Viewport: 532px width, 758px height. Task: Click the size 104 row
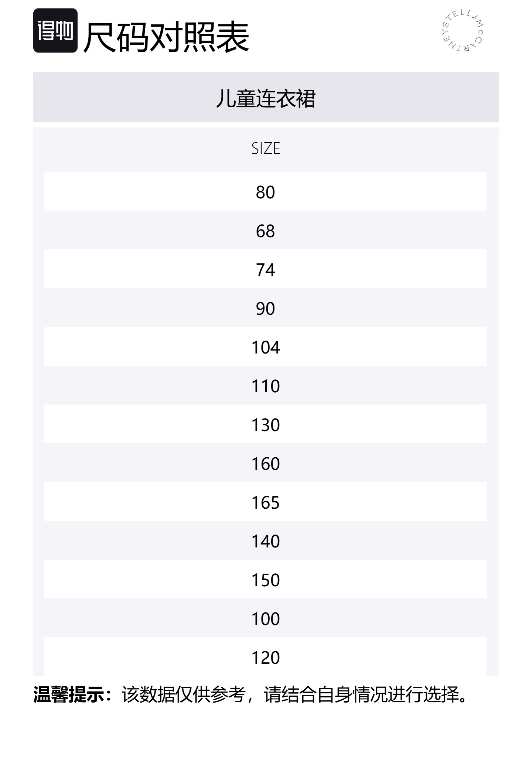click(266, 347)
